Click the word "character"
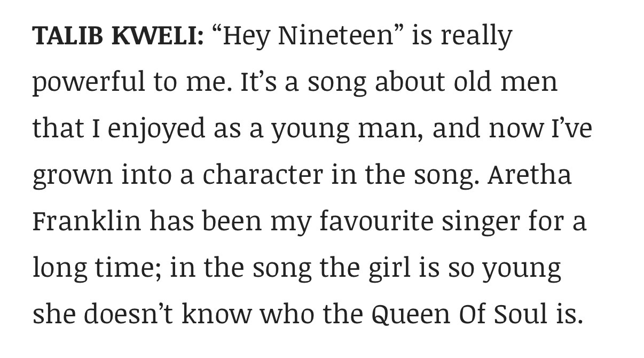This screenshot has height=358, width=644. 261,176
